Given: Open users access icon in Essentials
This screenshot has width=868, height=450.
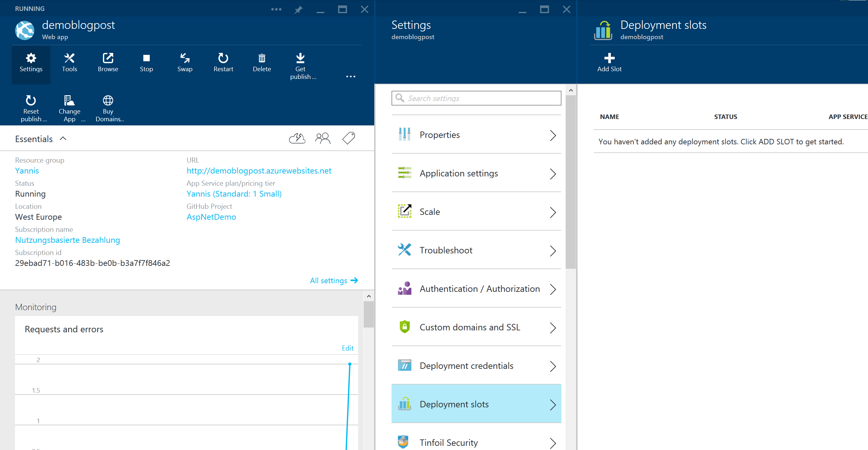Looking at the screenshot, I should 323,138.
